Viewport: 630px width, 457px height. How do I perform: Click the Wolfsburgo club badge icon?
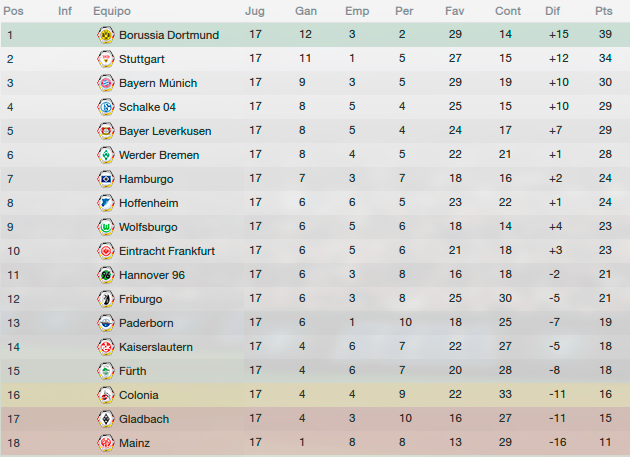point(106,227)
